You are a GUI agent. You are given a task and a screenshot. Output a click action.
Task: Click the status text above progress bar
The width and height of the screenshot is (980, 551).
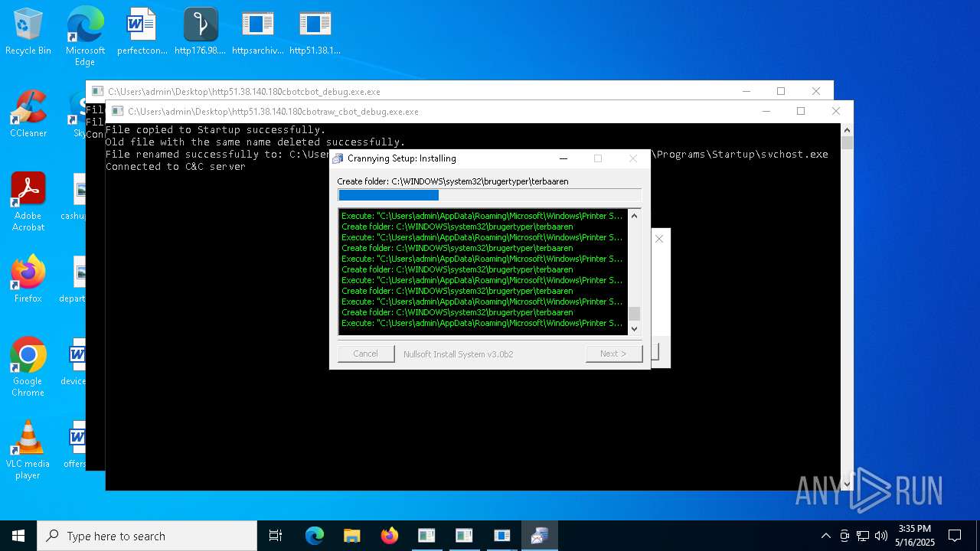pos(452,181)
